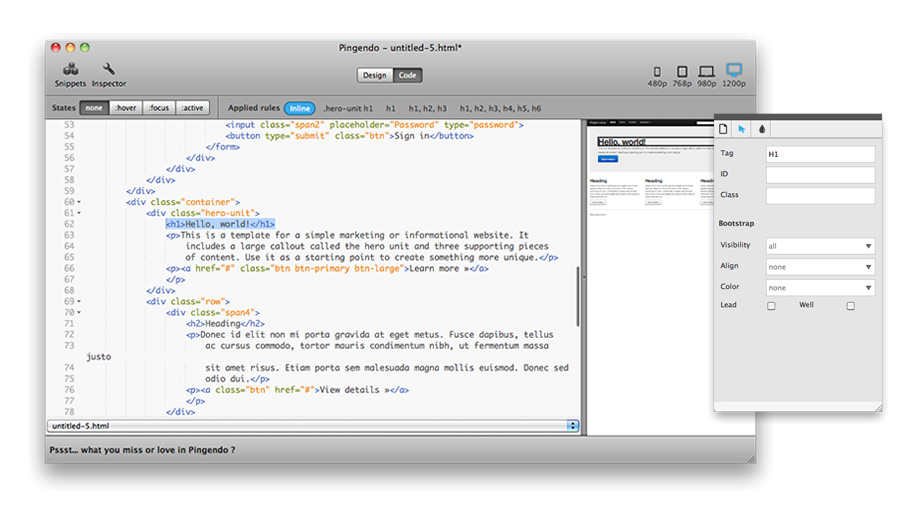Enable the Lead checkbox

tap(771, 306)
